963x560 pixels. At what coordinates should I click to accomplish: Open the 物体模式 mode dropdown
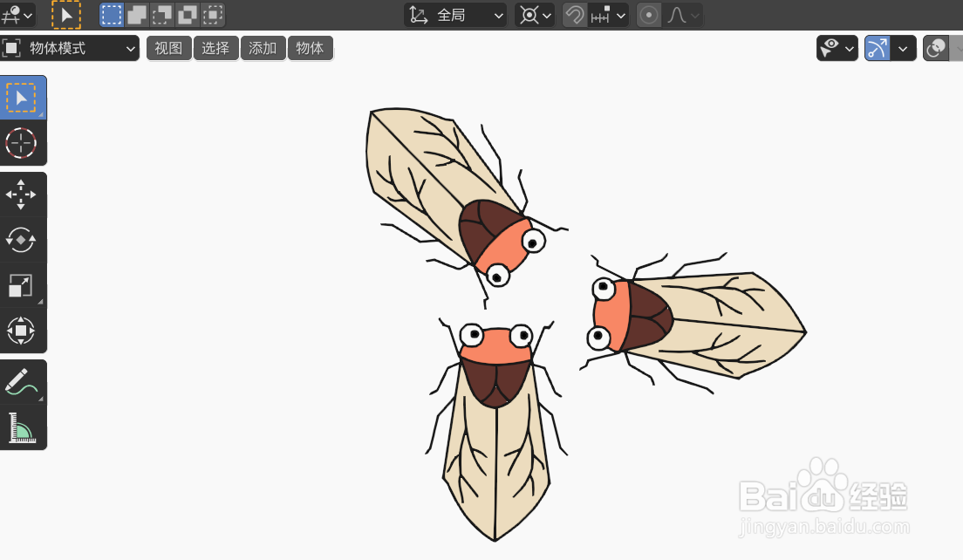click(70, 48)
